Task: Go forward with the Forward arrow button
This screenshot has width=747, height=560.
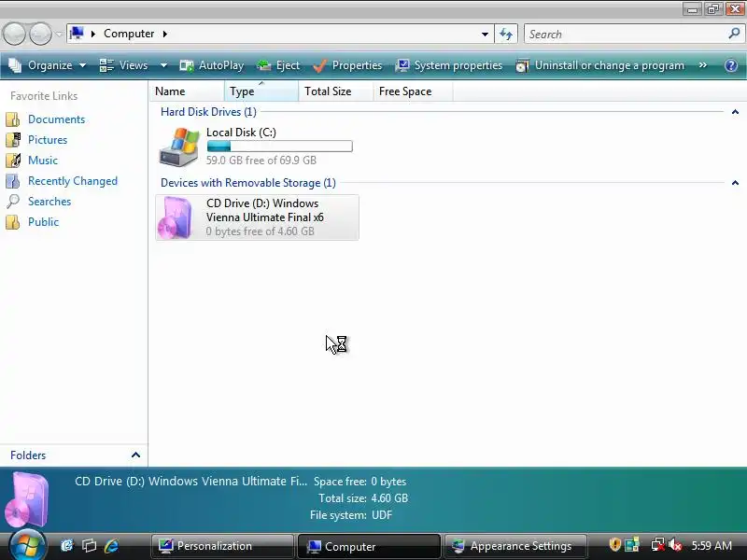Action: pyautogui.click(x=40, y=34)
